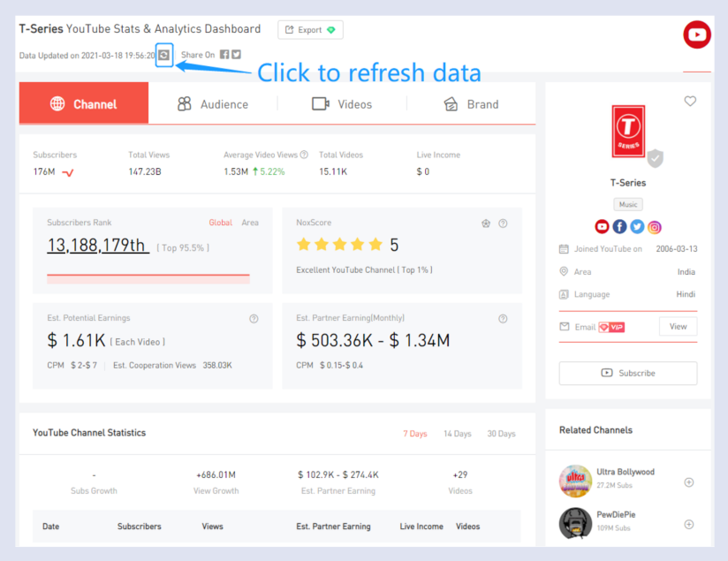Viewport: 728px width, 561px height.
Task: Click the +29 videos growth value
Action: 460,474
